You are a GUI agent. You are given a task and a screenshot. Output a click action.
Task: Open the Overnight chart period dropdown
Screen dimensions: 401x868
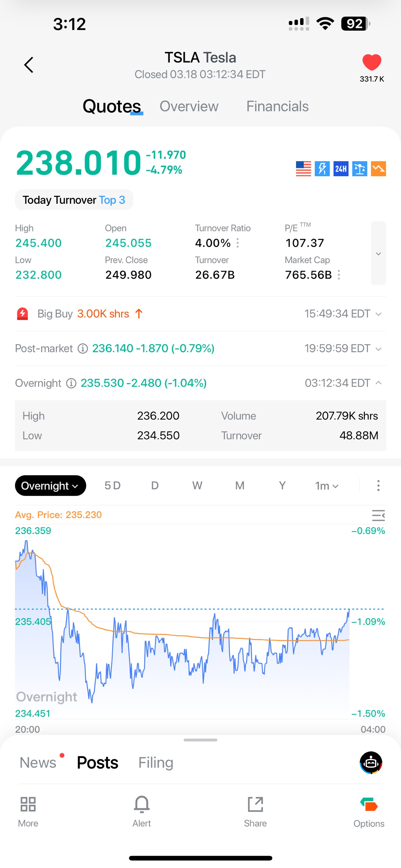[x=50, y=486]
